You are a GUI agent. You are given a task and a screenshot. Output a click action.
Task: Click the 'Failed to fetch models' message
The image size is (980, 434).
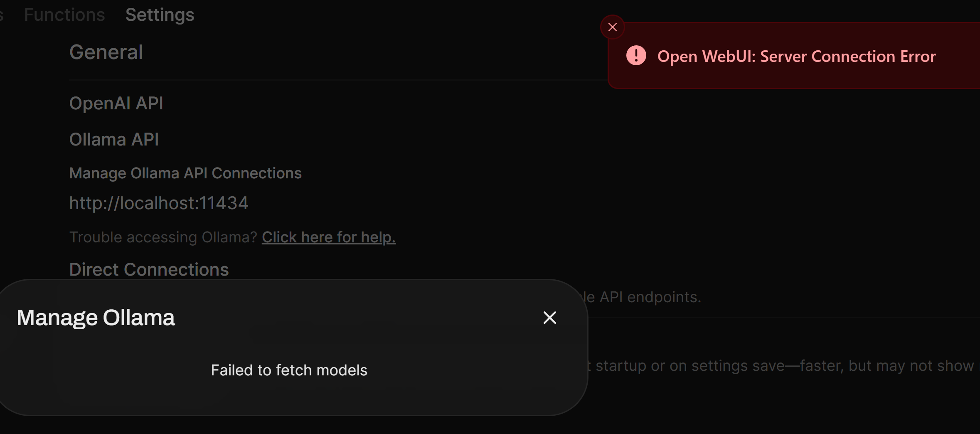(x=289, y=370)
